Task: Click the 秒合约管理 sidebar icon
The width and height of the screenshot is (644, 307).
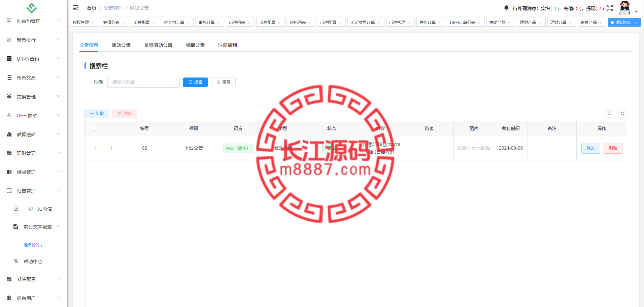Action: coord(9,21)
